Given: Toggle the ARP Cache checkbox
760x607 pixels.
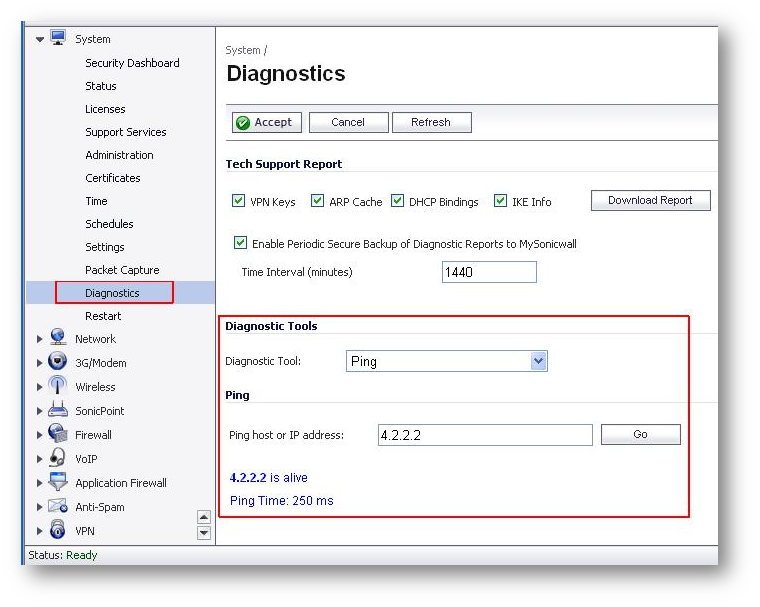Looking at the screenshot, I should (x=318, y=201).
